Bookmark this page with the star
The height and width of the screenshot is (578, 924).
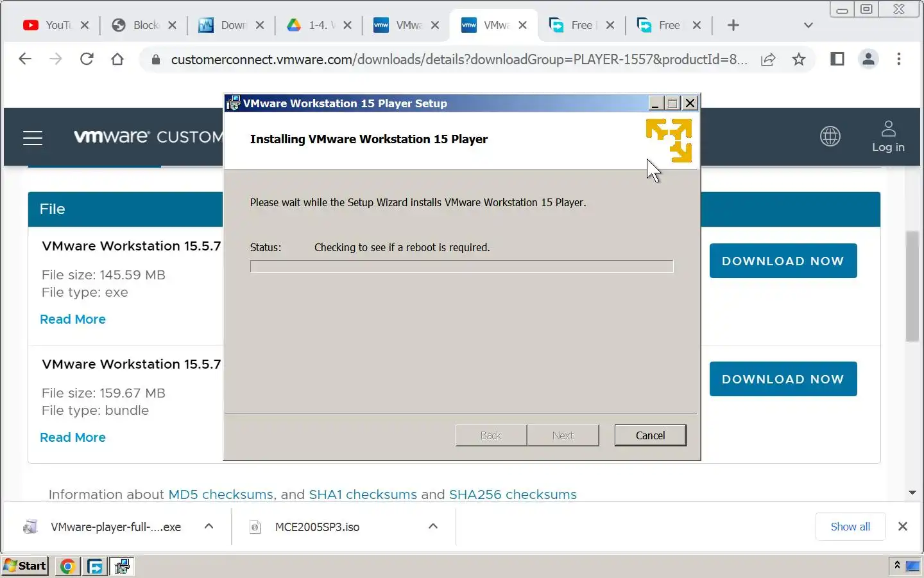pyautogui.click(x=799, y=60)
